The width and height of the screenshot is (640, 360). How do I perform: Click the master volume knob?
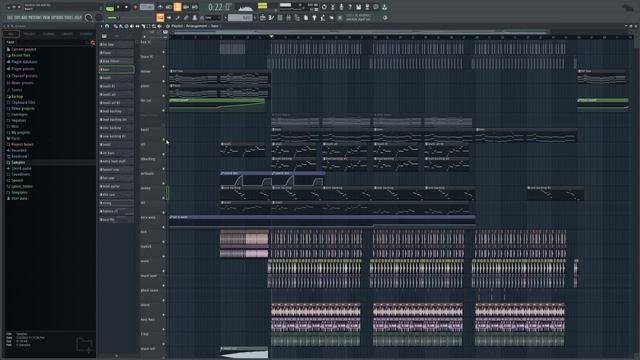point(89,18)
